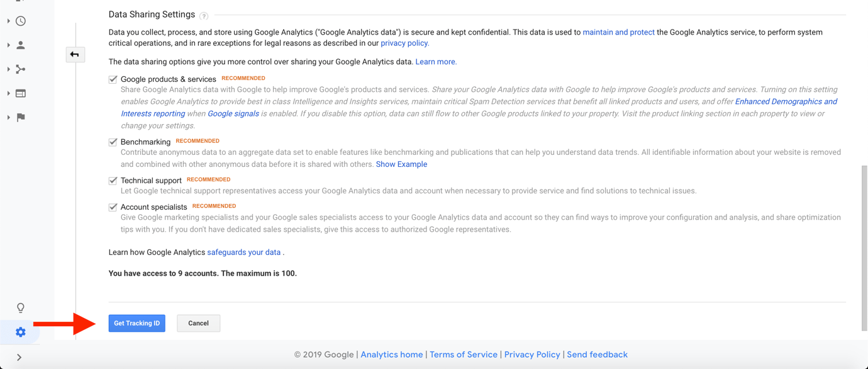Open the Admin gear icon
The width and height of the screenshot is (868, 369).
tap(21, 332)
